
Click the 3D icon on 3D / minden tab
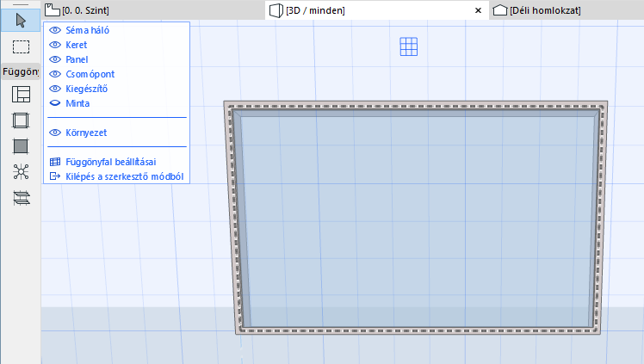[276, 10]
